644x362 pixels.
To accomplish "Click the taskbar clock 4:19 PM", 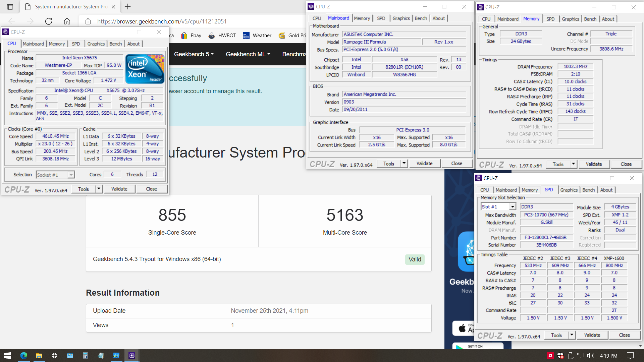I will 609,356.
